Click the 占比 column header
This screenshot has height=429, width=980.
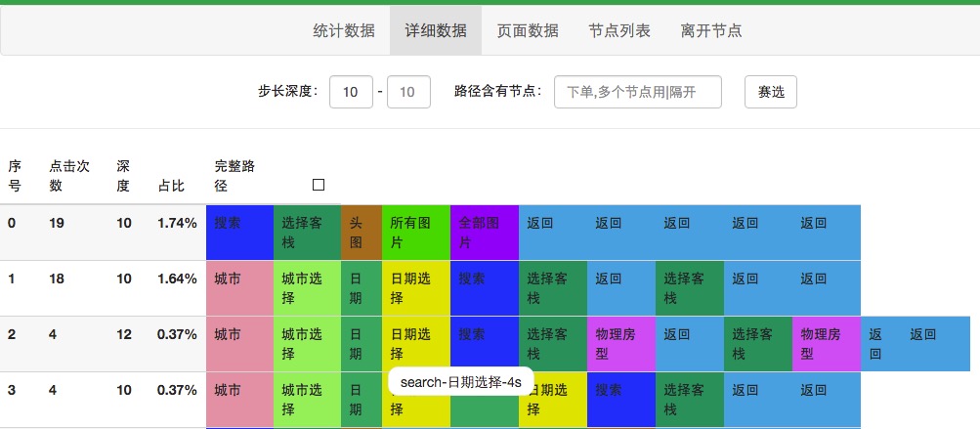tap(171, 186)
